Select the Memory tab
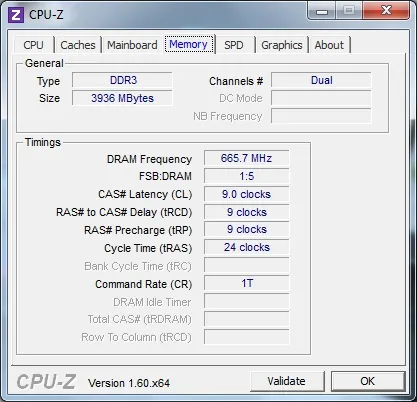Screen dimensions: 417x402 [x=188, y=44]
